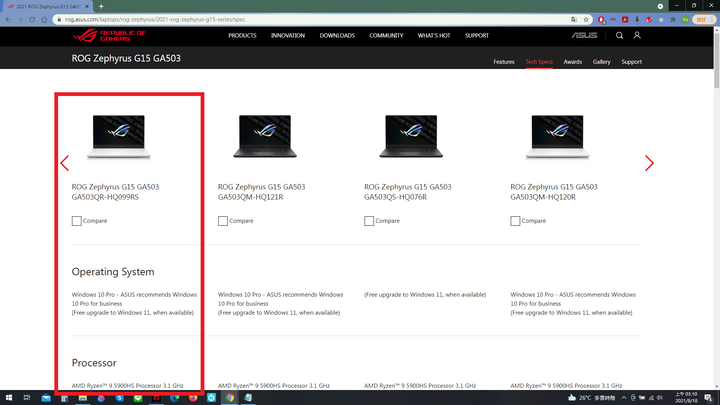Open the network icon in system tray

[651, 398]
